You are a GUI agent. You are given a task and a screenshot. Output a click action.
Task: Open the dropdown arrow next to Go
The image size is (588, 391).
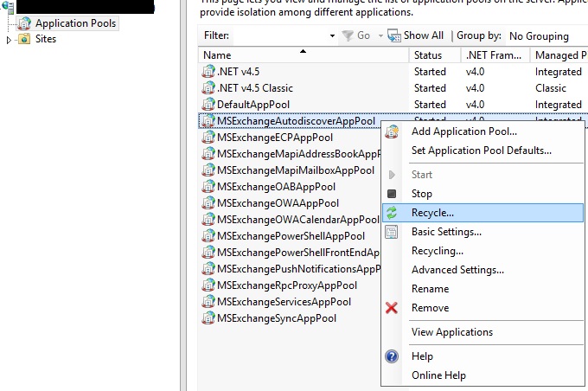click(380, 36)
